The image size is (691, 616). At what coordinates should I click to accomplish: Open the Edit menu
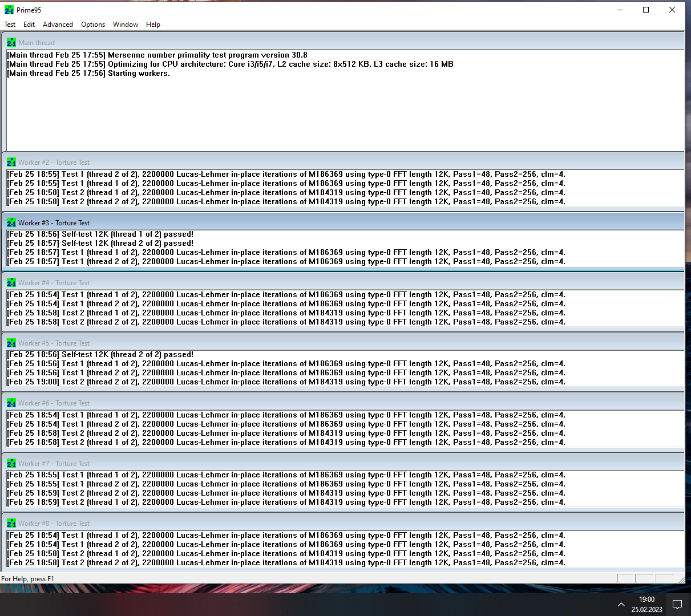[x=29, y=25]
